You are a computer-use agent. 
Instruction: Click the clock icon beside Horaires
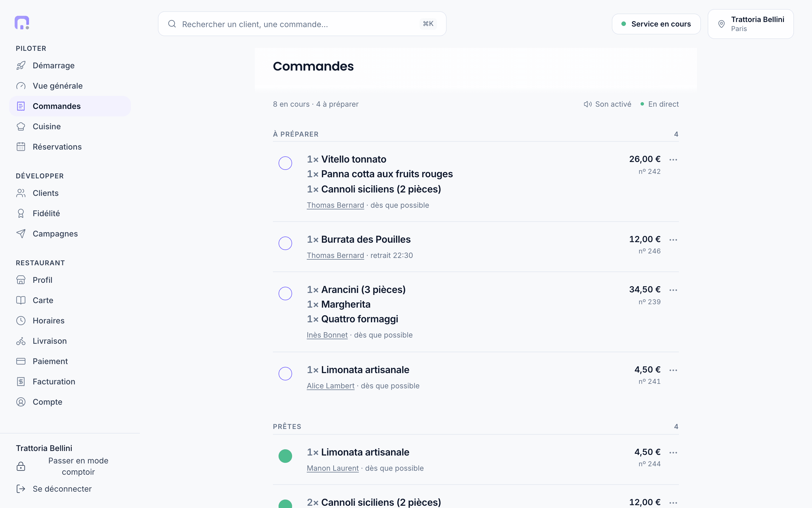[21, 321]
